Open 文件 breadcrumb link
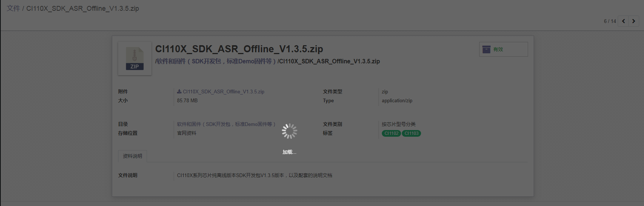Screen dimensions: 644x206 [x=13, y=8]
